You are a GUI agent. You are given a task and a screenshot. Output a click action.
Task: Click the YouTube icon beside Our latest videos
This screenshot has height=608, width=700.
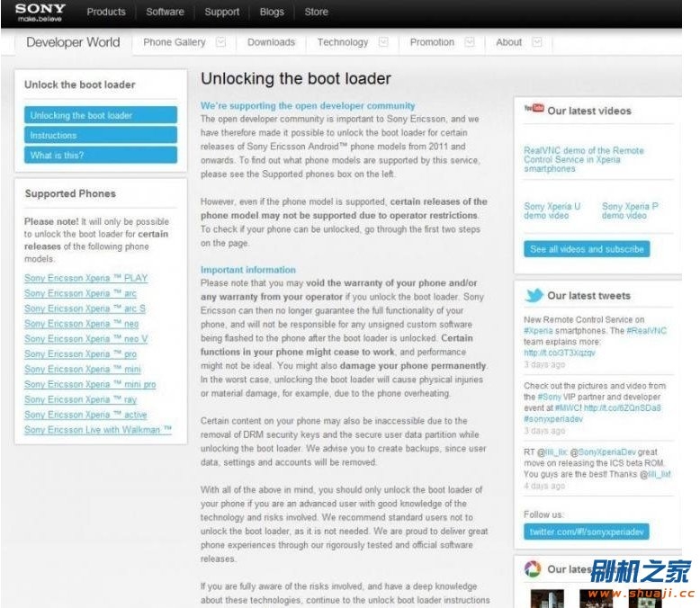coord(534,108)
